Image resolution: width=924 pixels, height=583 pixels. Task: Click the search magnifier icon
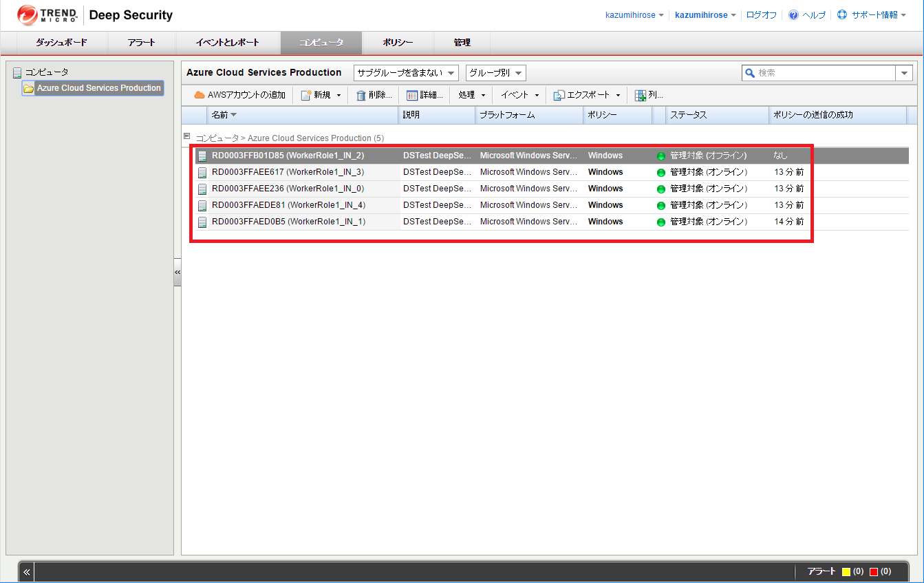coord(751,73)
